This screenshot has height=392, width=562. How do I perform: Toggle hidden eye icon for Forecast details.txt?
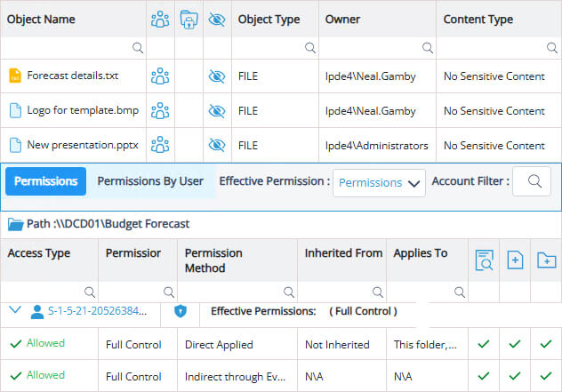tap(216, 76)
